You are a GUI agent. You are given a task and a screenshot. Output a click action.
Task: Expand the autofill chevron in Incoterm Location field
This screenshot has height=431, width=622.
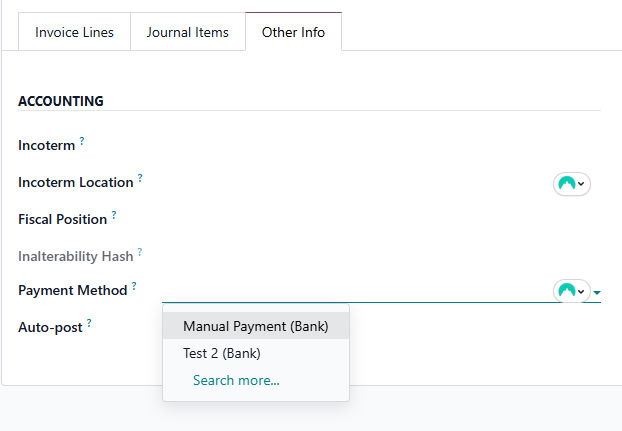[x=581, y=184]
